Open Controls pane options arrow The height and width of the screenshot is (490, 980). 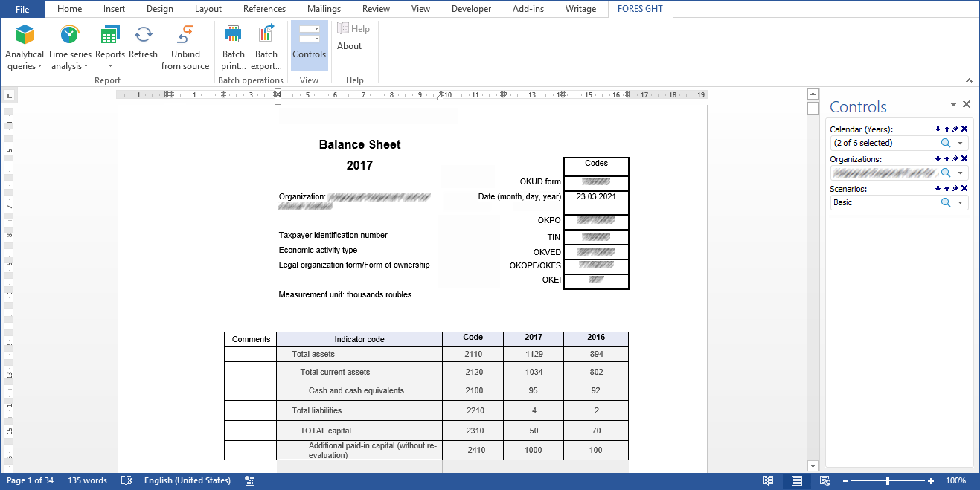[x=953, y=105]
